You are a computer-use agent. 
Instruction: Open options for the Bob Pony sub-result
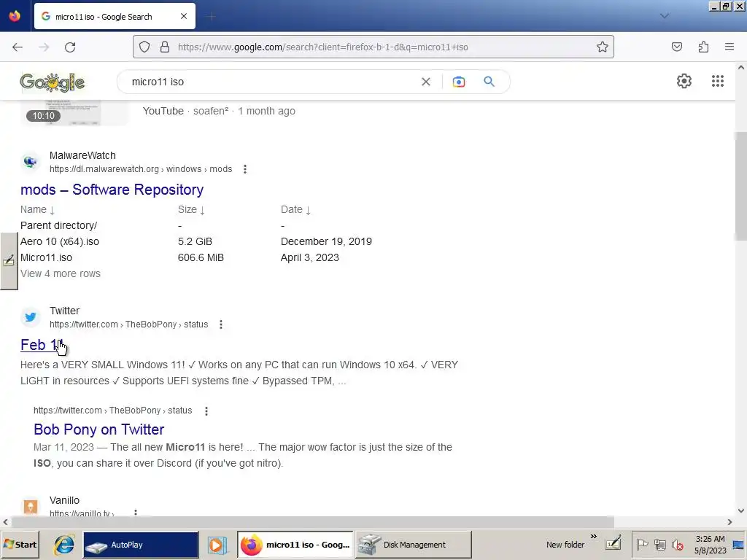[206, 411]
